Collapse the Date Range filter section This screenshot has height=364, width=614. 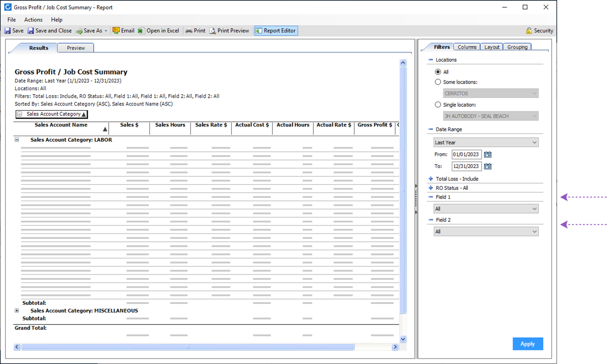click(x=431, y=129)
